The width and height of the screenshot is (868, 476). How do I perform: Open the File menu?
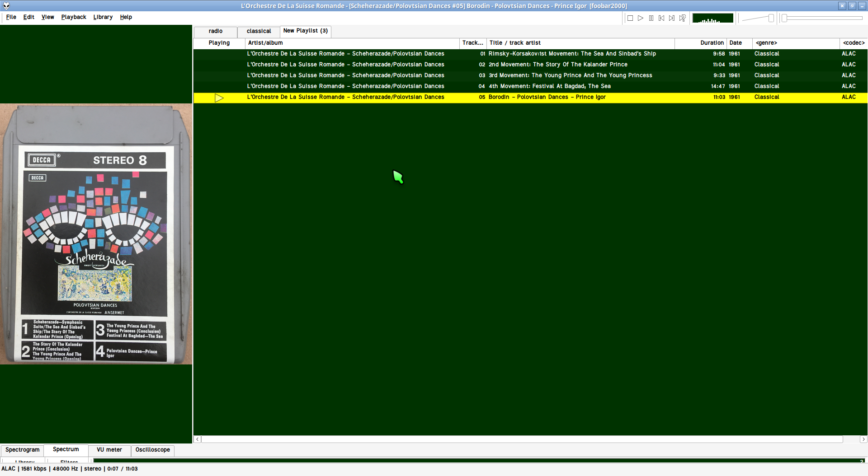11,17
